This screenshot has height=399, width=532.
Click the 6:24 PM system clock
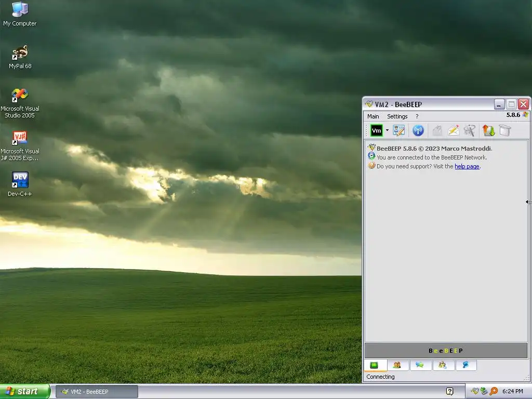tap(512, 392)
